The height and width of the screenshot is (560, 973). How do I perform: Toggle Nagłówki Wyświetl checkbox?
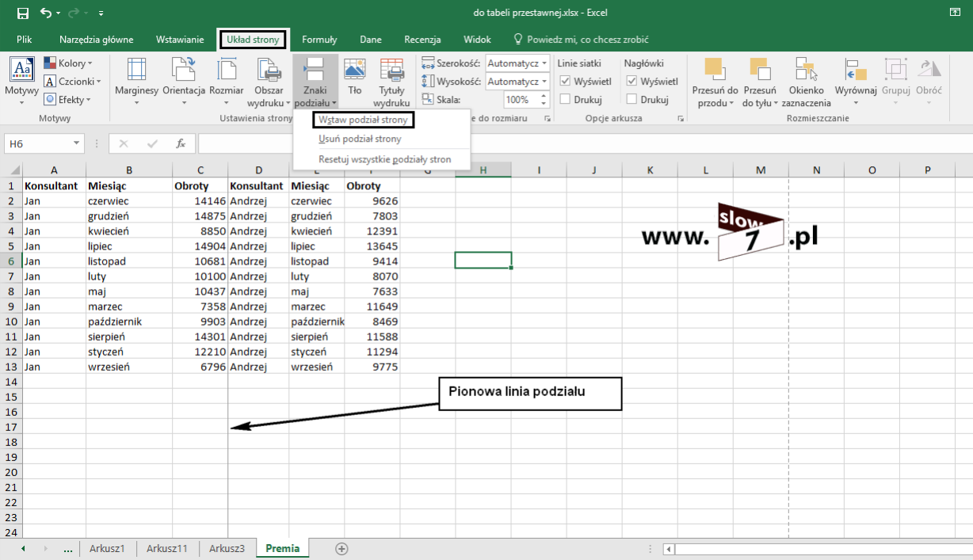(631, 81)
